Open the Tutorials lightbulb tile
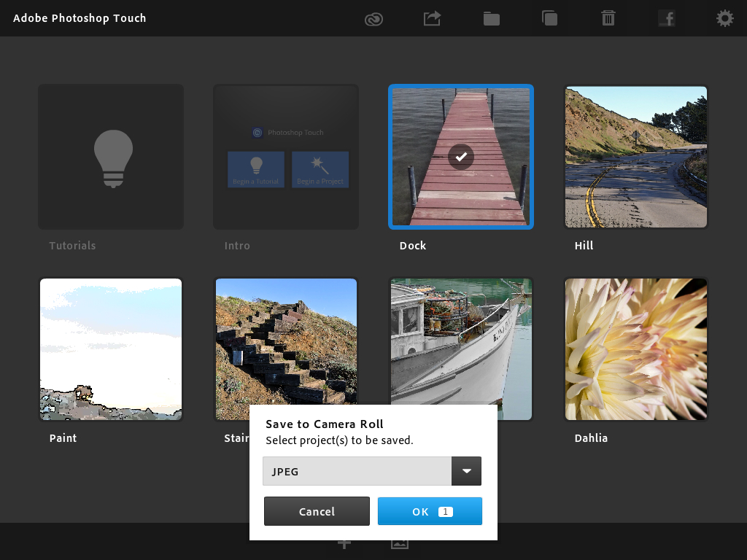The width and height of the screenshot is (747, 560). pyautogui.click(x=111, y=157)
